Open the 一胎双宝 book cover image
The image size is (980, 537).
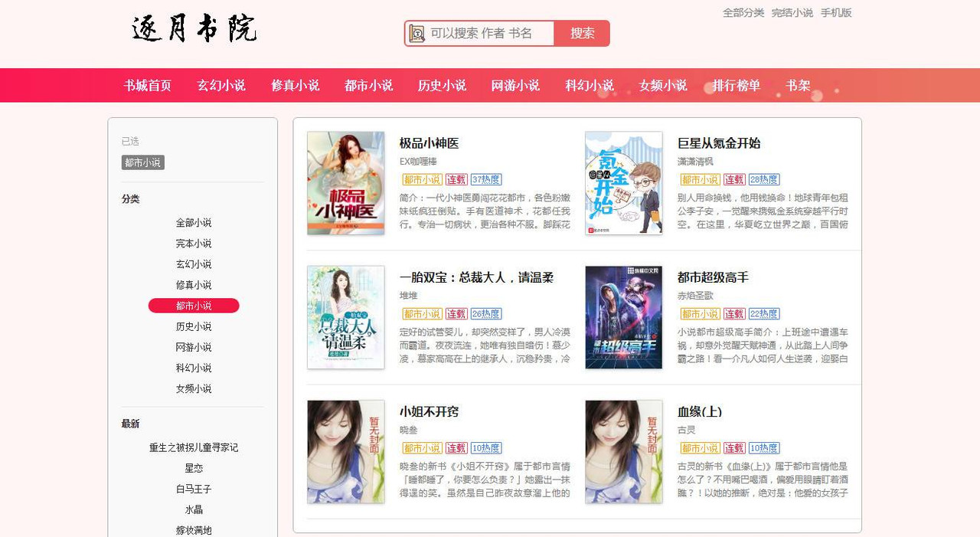pyautogui.click(x=346, y=317)
